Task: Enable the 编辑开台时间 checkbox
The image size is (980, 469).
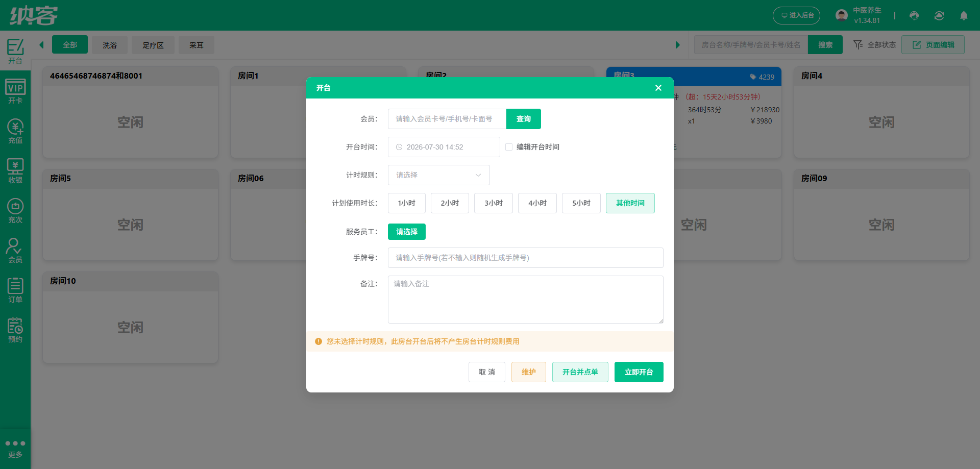Action: click(x=509, y=147)
